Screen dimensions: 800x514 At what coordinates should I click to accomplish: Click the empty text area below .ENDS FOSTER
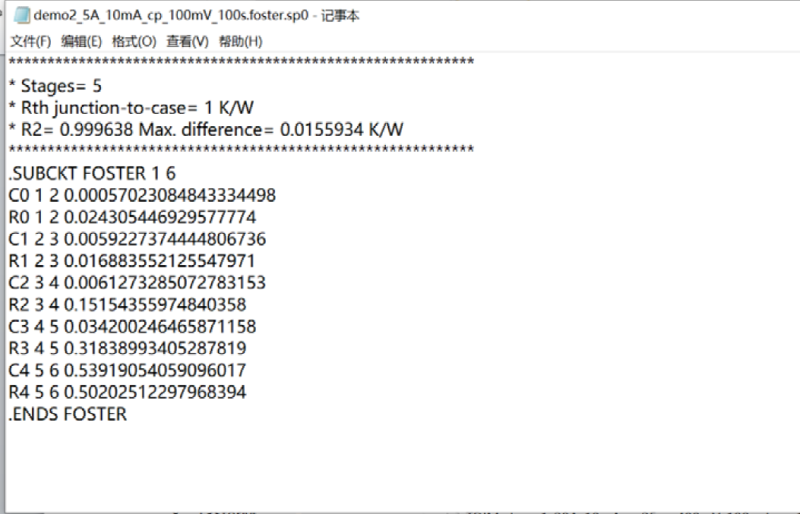point(403,467)
